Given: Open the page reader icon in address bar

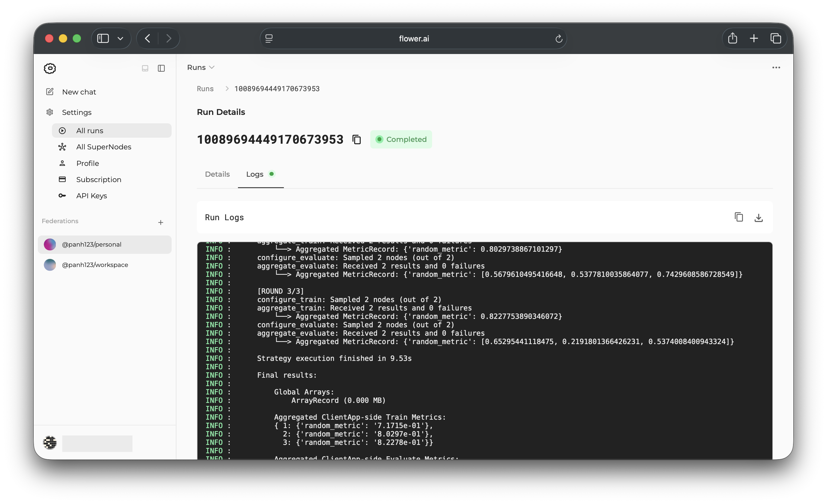Looking at the screenshot, I should click(x=269, y=39).
